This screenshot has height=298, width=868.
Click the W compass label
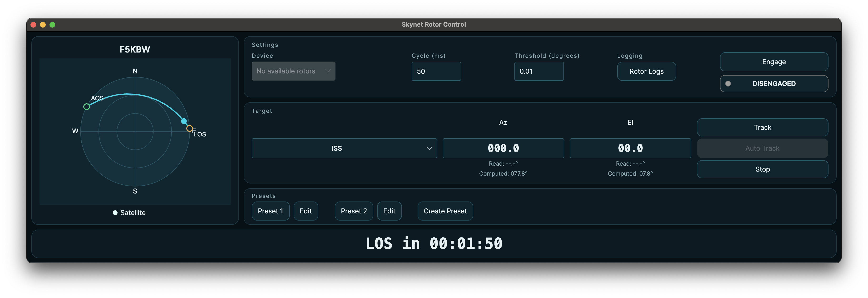(75, 131)
